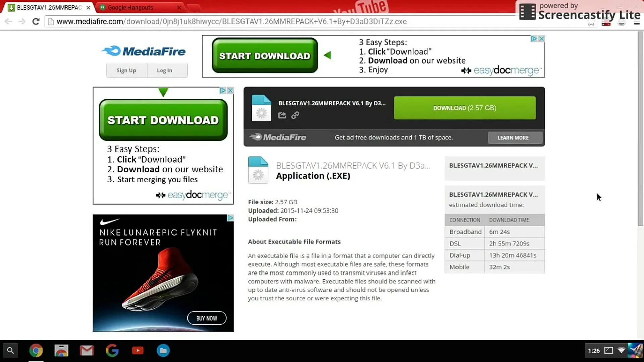Click the user avatar in system tray
The width and height of the screenshot is (644, 362).
tap(635, 351)
